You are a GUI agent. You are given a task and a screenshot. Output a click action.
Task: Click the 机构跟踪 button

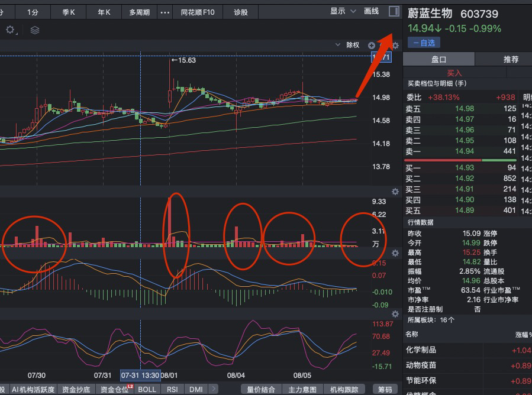(344, 389)
